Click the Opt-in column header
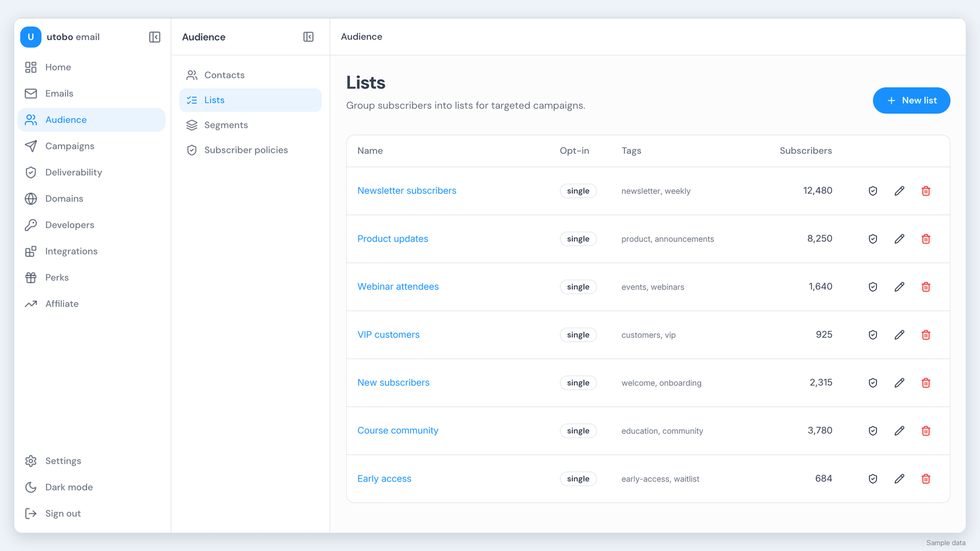980x551 pixels. pyautogui.click(x=574, y=151)
